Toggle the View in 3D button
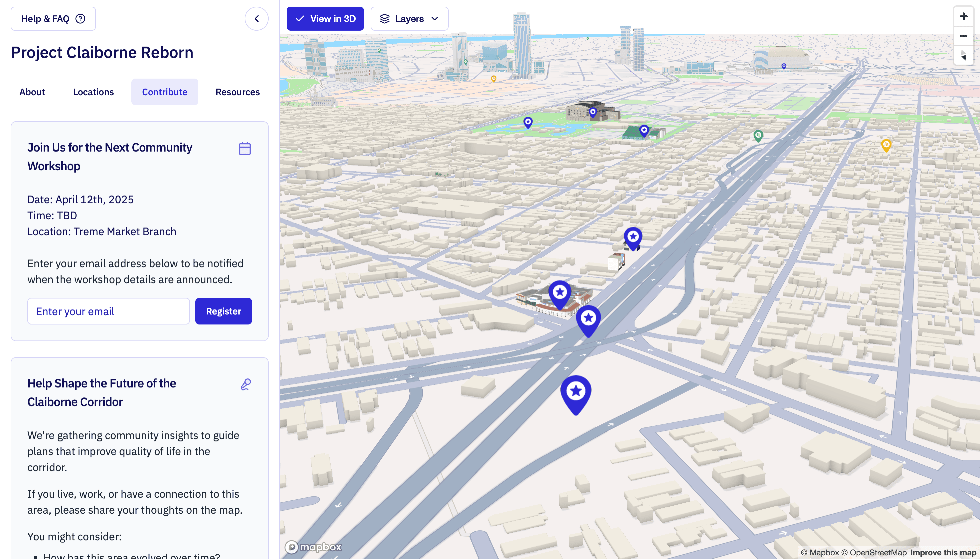The width and height of the screenshot is (980, 559). pos(325,18)
